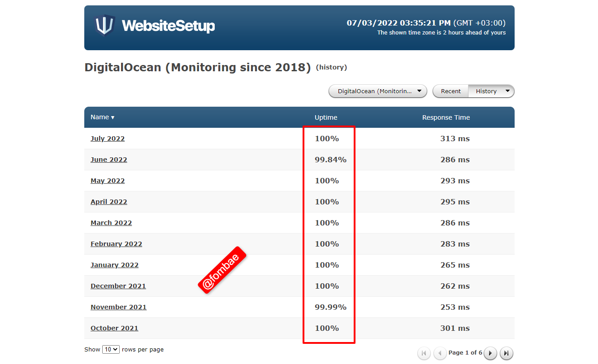Open the July 2022 report
This screenshot has width=598, height=364.
pyautogui.click(x=108, y=139)
